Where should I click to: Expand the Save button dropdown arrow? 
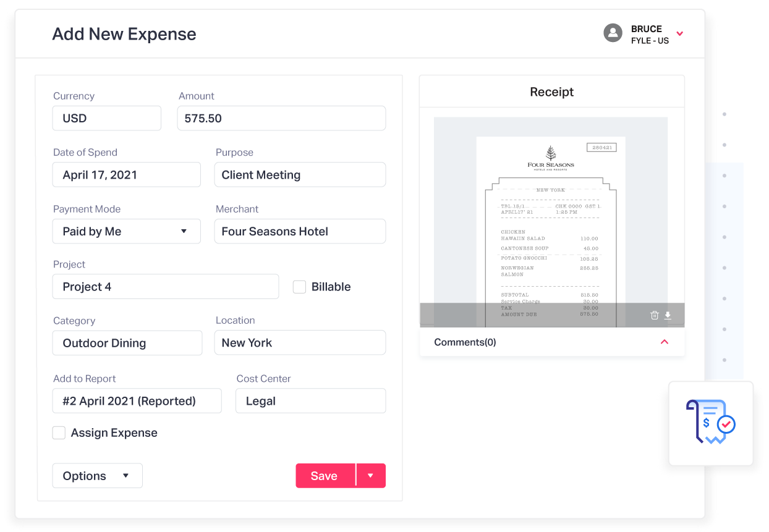(371, 476)
